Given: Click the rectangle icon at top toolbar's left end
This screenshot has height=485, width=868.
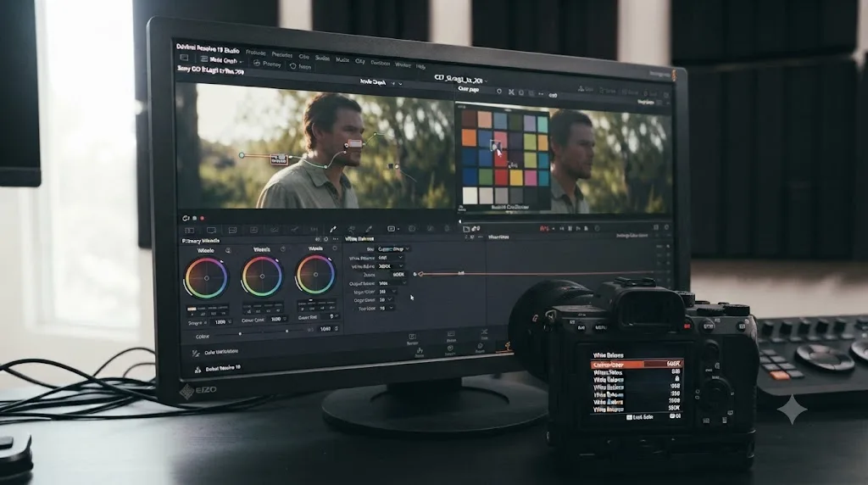Looking at the screenshot, I should [x=184, y=58].
